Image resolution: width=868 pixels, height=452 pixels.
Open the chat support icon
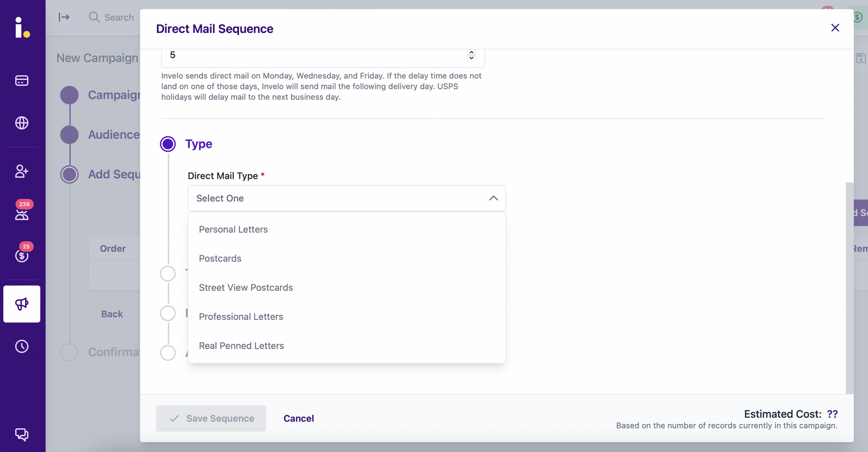[22, 434]
